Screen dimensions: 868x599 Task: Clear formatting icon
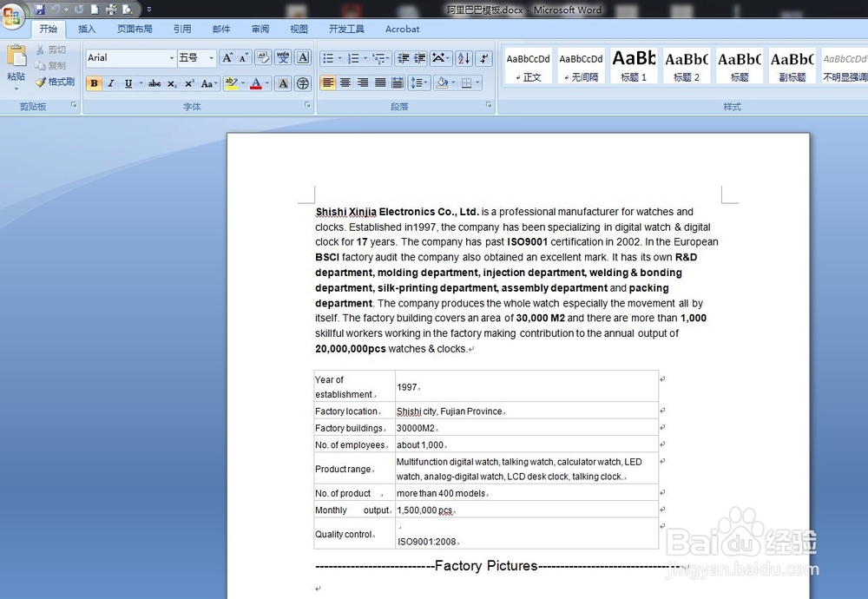(264, 57)
